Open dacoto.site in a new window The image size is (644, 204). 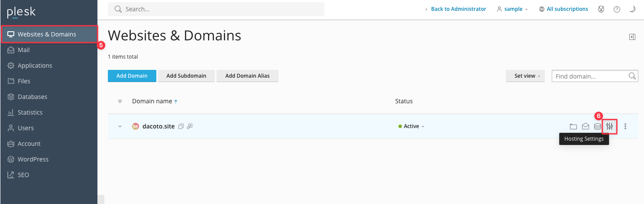(190, 126)
